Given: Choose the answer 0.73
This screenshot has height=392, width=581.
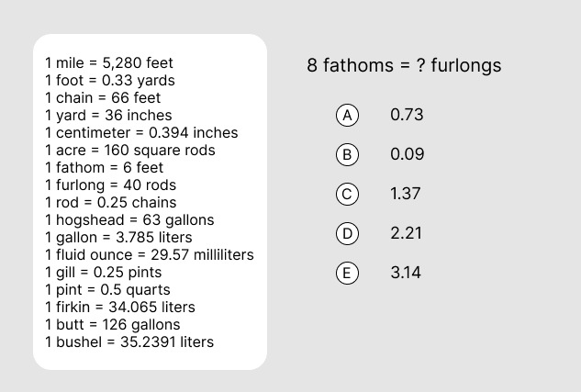Looking at the screenshot, I should point(407,115).
